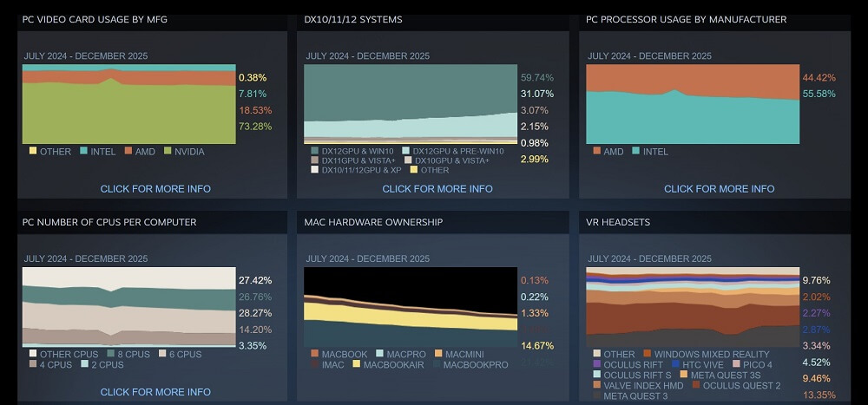
Task: Click the VR Headsets panel title
Action: tap(618, 223)
